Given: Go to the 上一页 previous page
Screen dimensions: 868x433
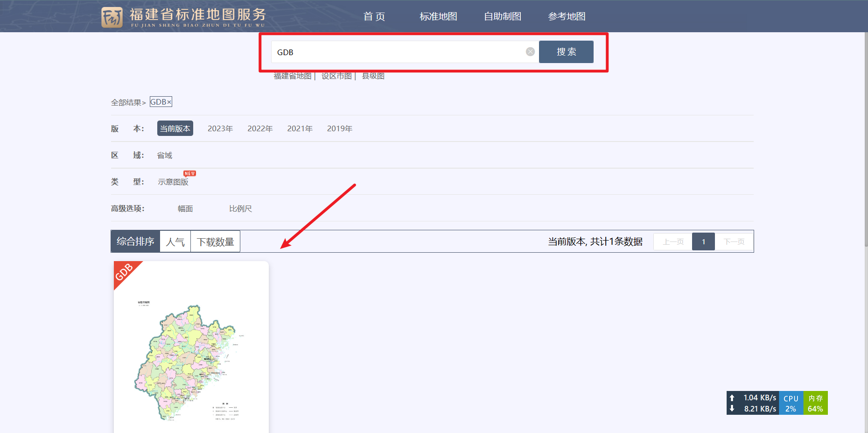Looking at the screenshot, I should [673, 241].
